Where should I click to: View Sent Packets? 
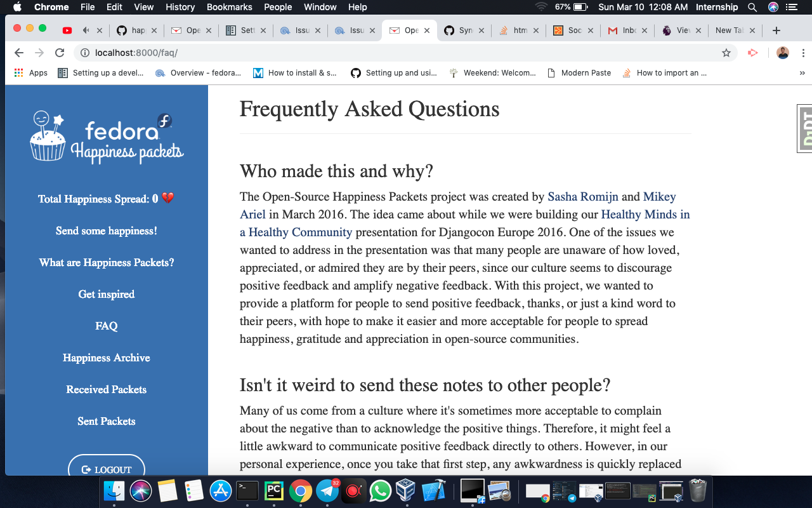tap(107, 421)
